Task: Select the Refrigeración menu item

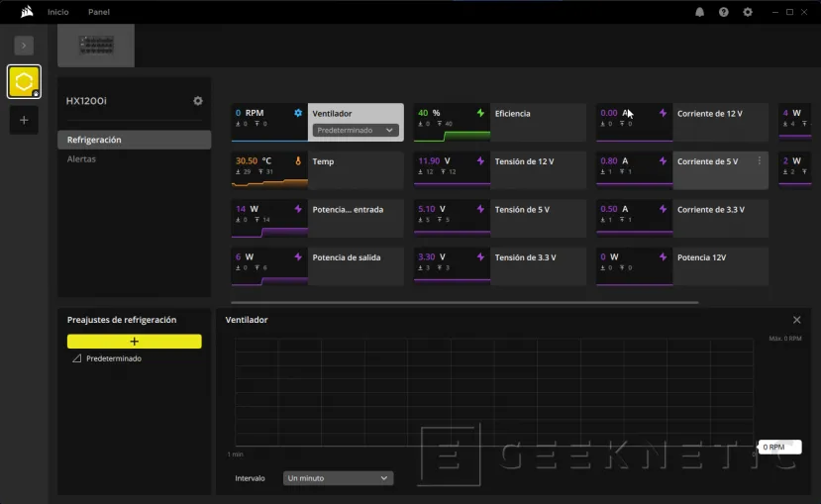Action: coord(134,140)
